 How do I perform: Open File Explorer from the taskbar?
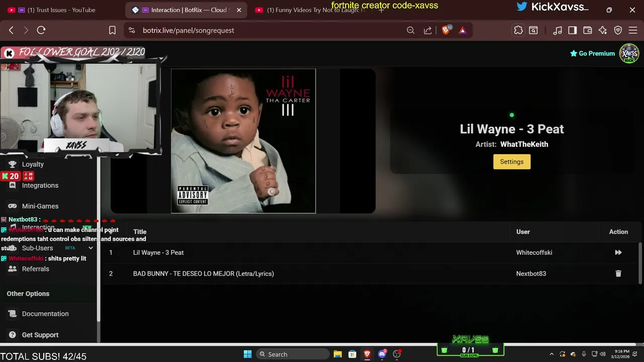[338, 354]
